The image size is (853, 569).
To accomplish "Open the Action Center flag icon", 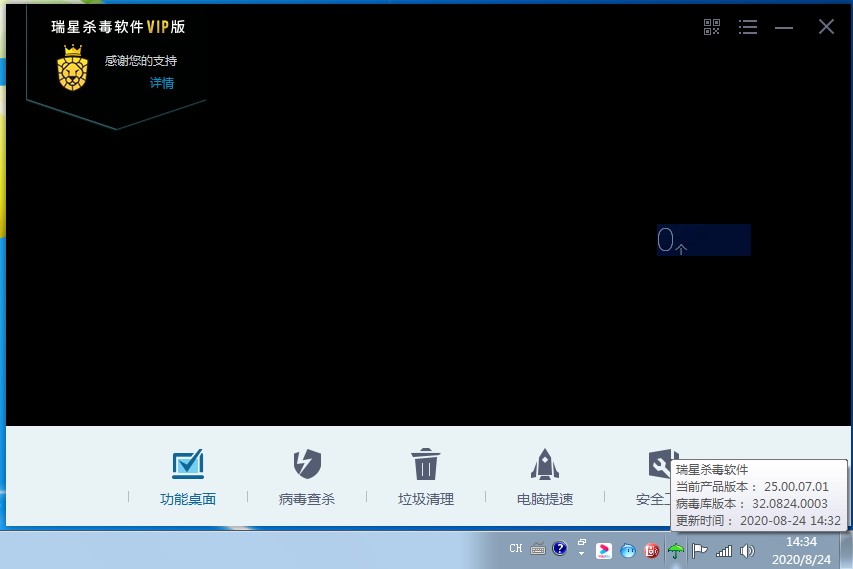I will [x=700, y=551].
